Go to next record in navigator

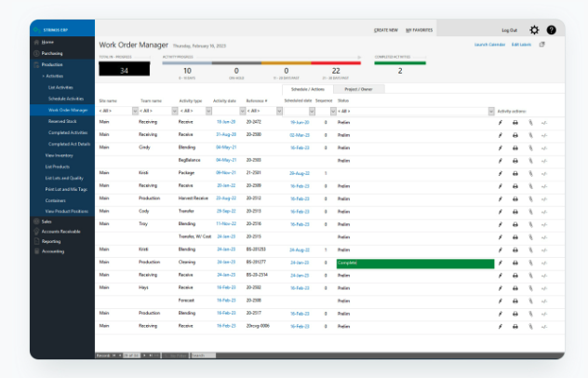(144, 355)
